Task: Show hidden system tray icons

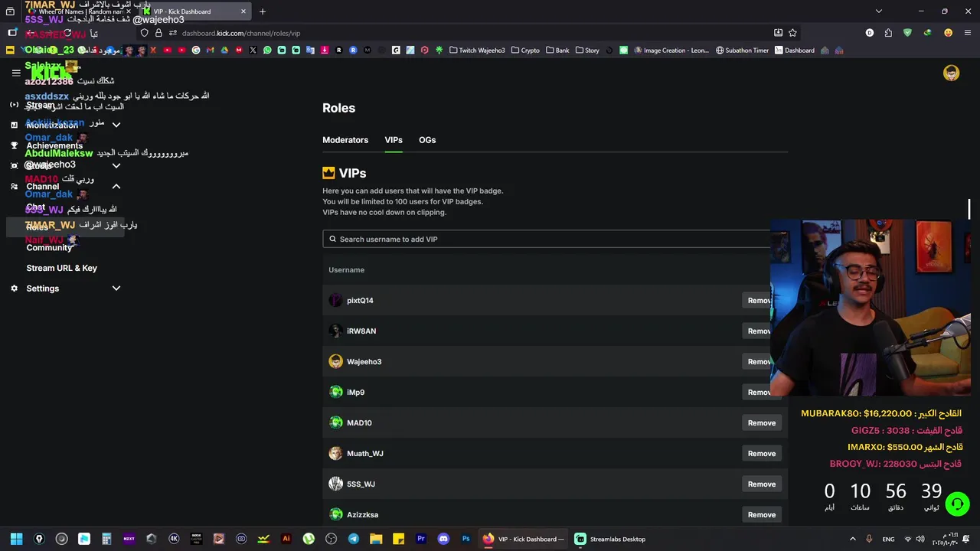Action: click(853, 539)
